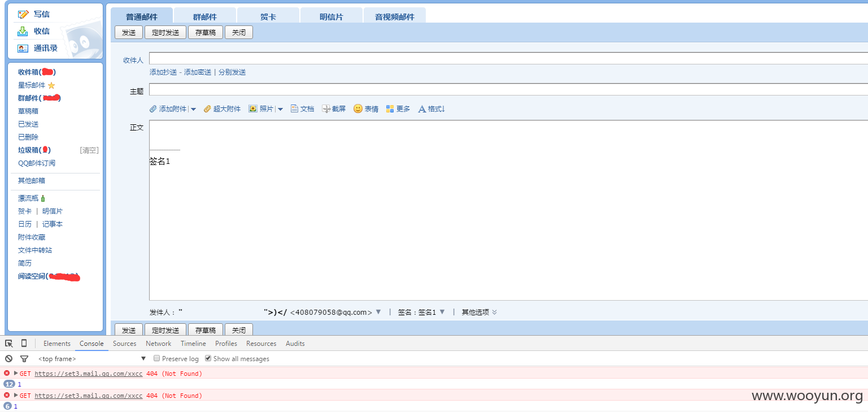Screen dimensions: 868x412
Task: Click the 文档 document icon
Action: (294, 109)
